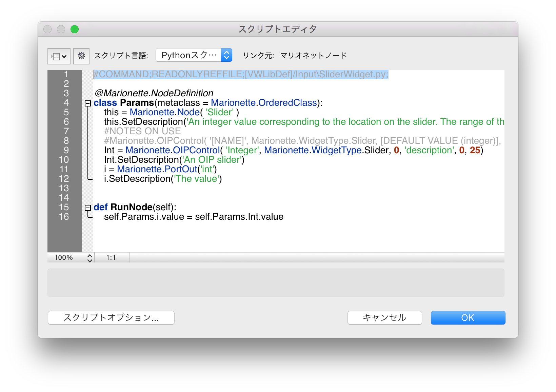
Task: Click the #NOTES ON USE comment
Action: tap(142, 131)
